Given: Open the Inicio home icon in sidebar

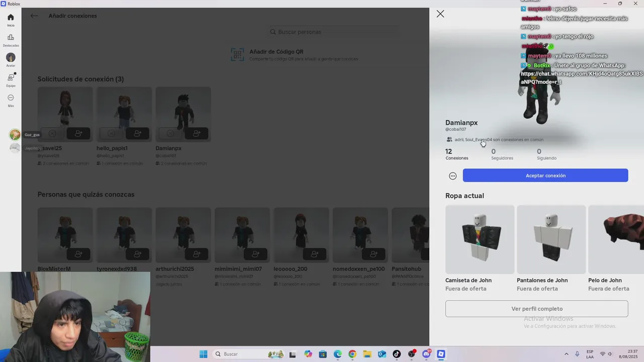Looking at the screenshot, I should coord(11,20).
